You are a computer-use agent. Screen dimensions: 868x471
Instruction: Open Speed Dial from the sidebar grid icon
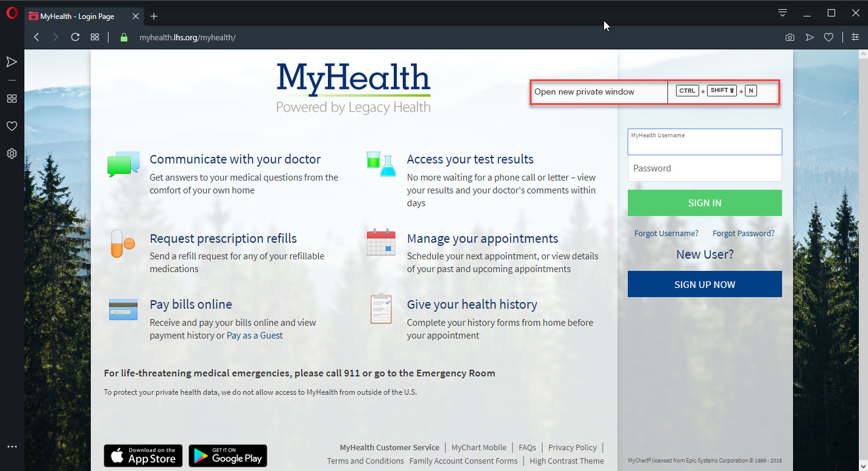coord(12,98)
